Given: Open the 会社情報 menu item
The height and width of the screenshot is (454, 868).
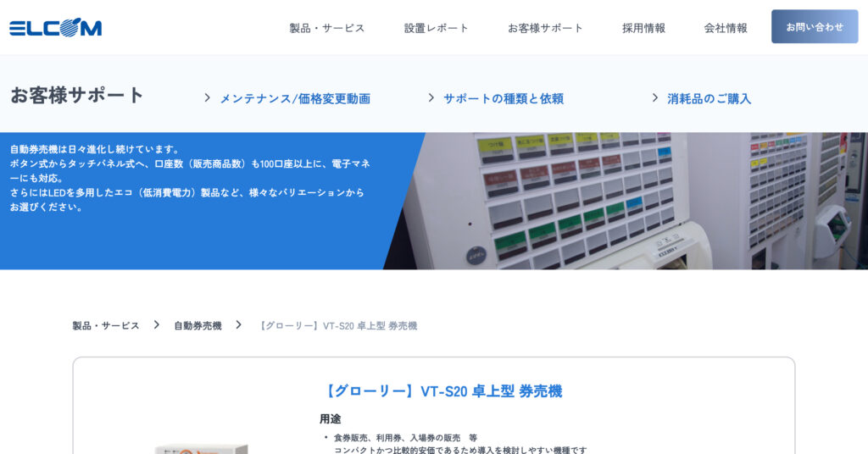Looking at the screenshot, I should 726,28.
